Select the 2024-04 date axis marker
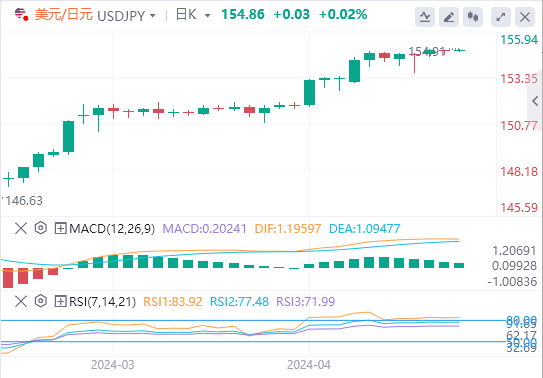This screenshot has width=543, height=378. click(309, 365)
